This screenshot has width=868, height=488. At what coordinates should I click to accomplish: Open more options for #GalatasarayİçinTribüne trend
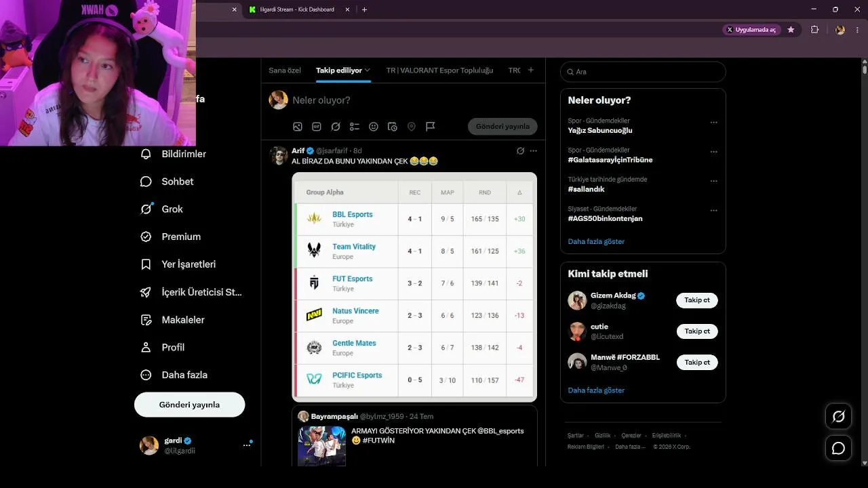click(x=713, y=152)
